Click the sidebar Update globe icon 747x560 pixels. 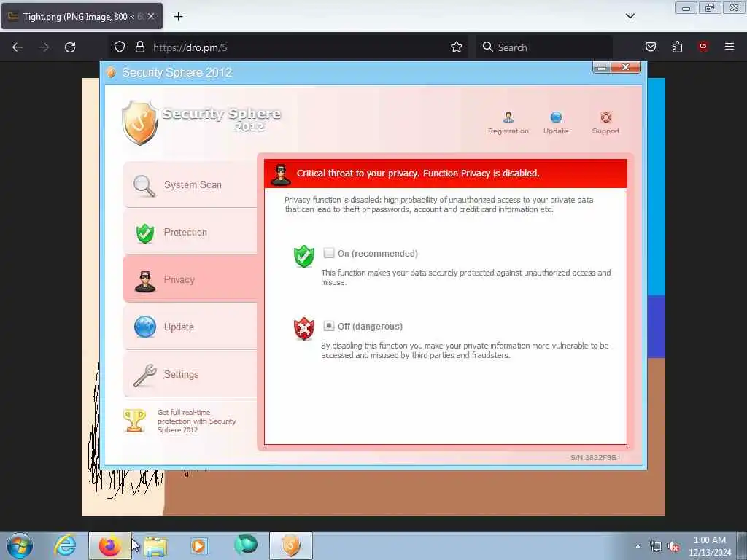(x=145, y=327)
